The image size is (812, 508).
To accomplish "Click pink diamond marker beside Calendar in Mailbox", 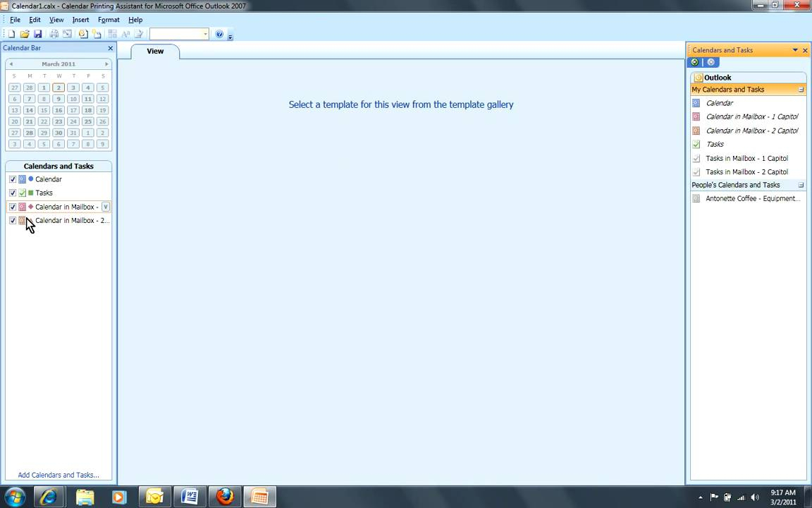I will click(x=30, y=206).
